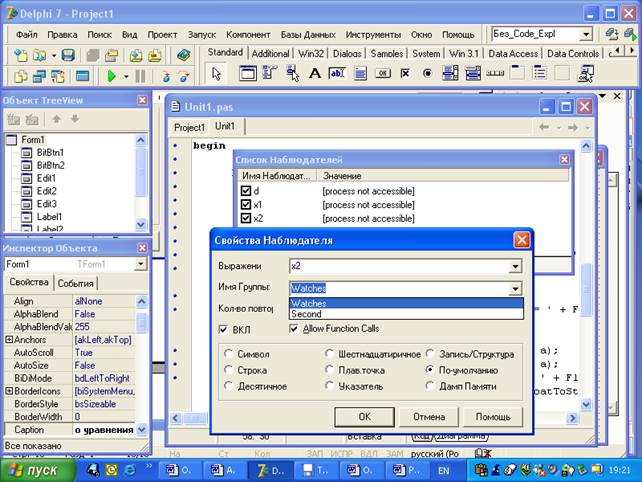
Task: Switch to the Win32 palette tab
Action: 311,54
